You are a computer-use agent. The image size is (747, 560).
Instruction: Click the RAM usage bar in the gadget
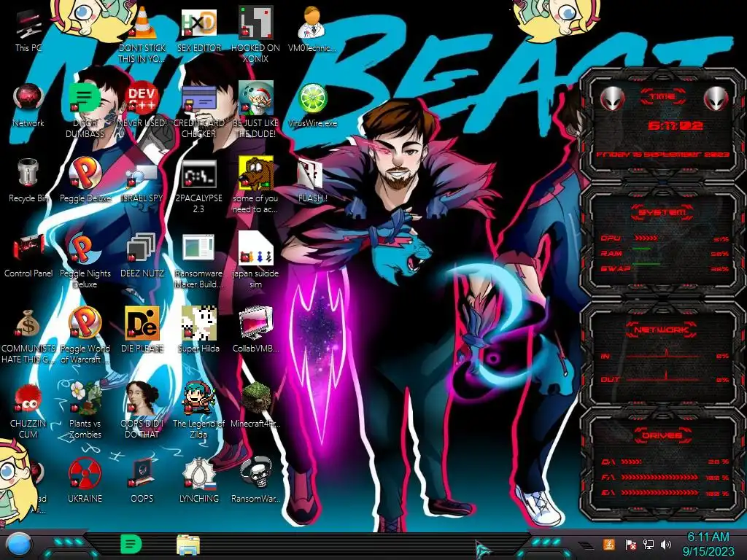642,249
